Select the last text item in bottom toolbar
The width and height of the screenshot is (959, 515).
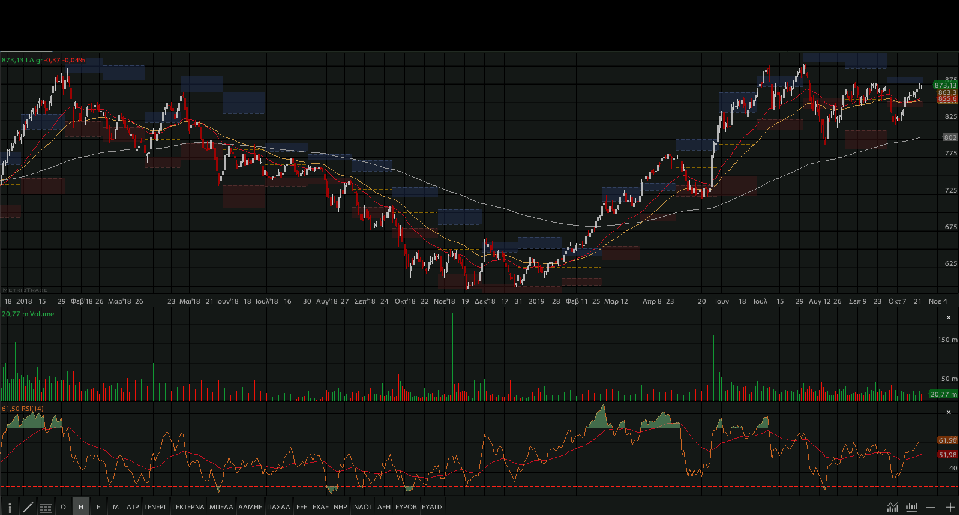(432, 507)
